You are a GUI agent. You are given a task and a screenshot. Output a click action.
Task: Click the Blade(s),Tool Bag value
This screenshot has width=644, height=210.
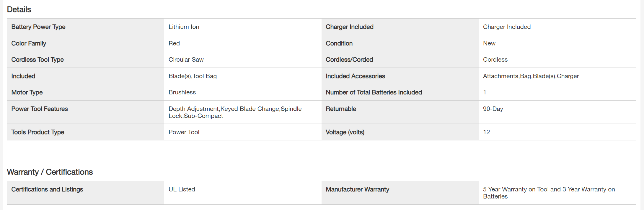click(x=193, y=76)
